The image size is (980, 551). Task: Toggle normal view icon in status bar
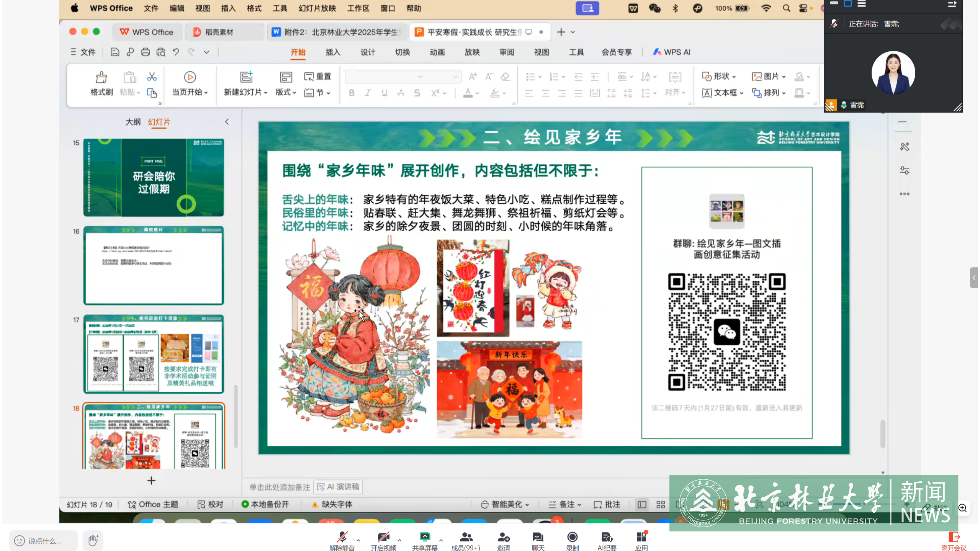[x=642, y=505]
